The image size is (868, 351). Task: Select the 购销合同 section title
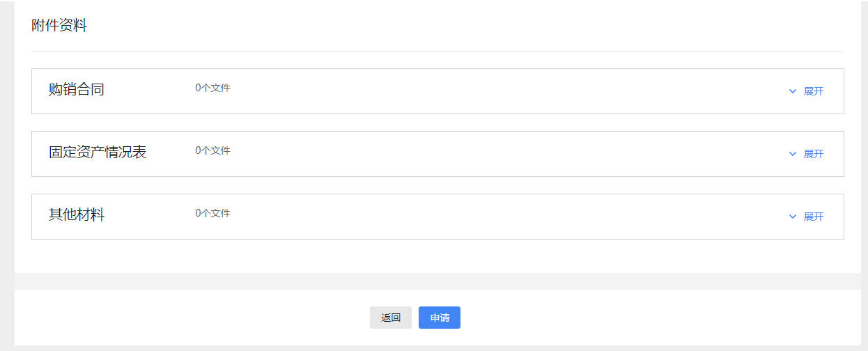tap(77, 90)
